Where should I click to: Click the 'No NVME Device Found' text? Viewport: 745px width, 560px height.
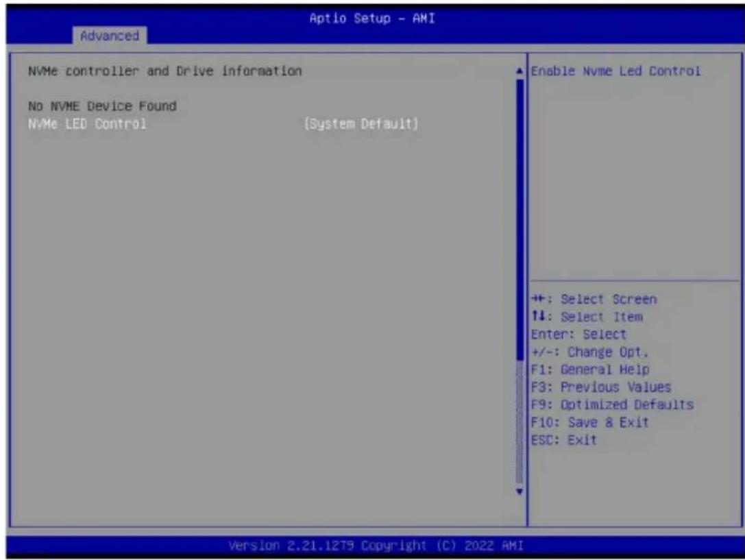102,106
